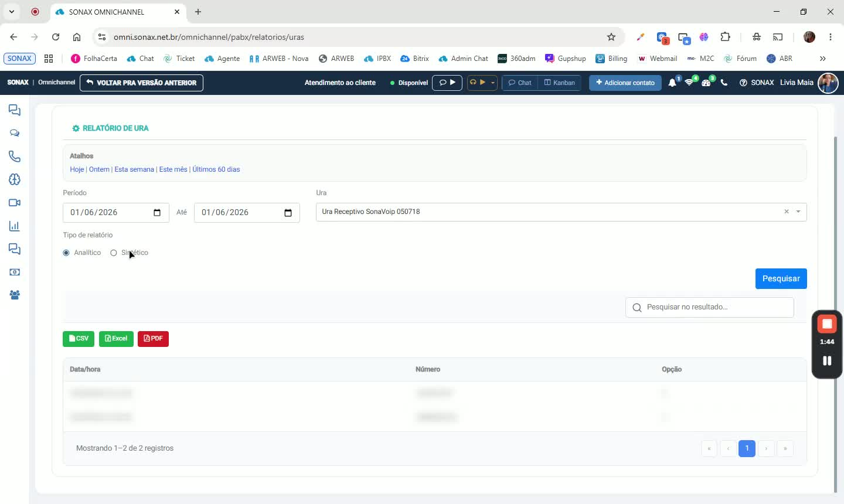Click the page vertical scrollbar
Screen dimensions: 844x504
pos(836,314)
